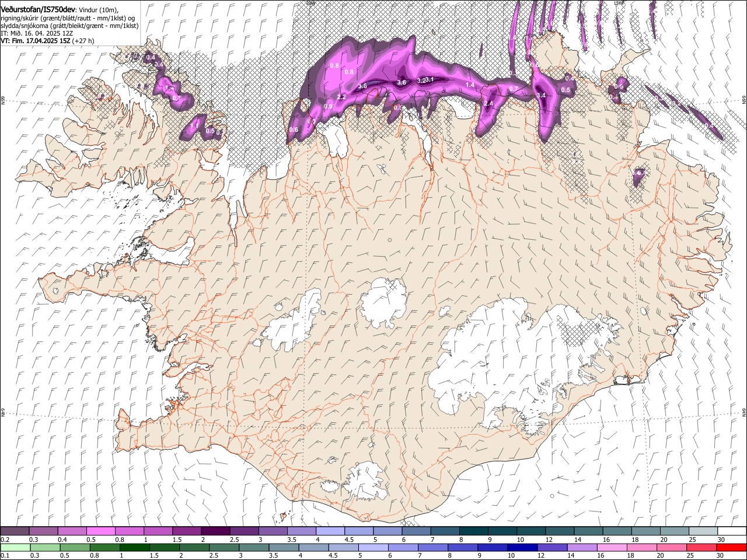Select lower scale deep navy swatch at 10
Viewport: 747px width, 560px height.
[522, 548]
